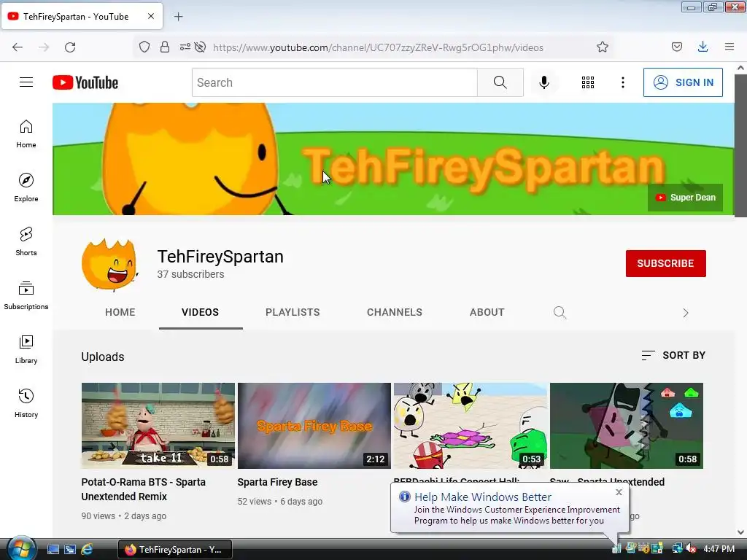
Task: Click the Help Make Windows Better heading
Action: tap(483, 497)
